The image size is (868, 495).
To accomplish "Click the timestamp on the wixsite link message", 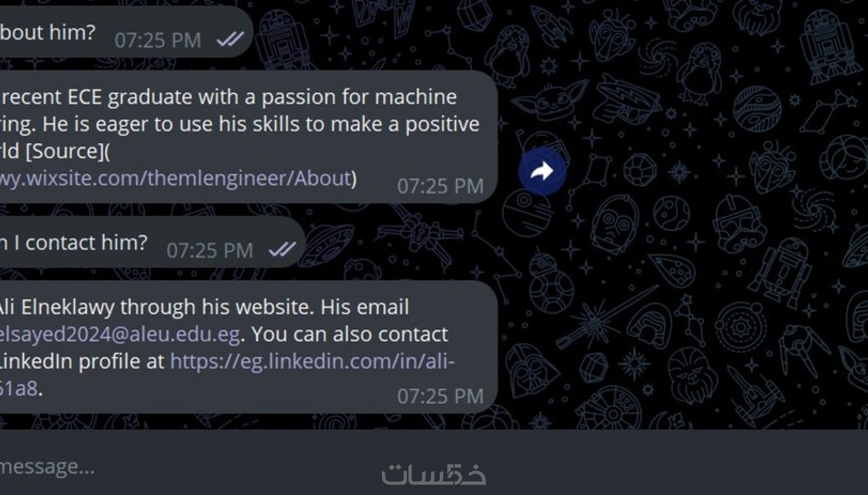I will 440,186.
